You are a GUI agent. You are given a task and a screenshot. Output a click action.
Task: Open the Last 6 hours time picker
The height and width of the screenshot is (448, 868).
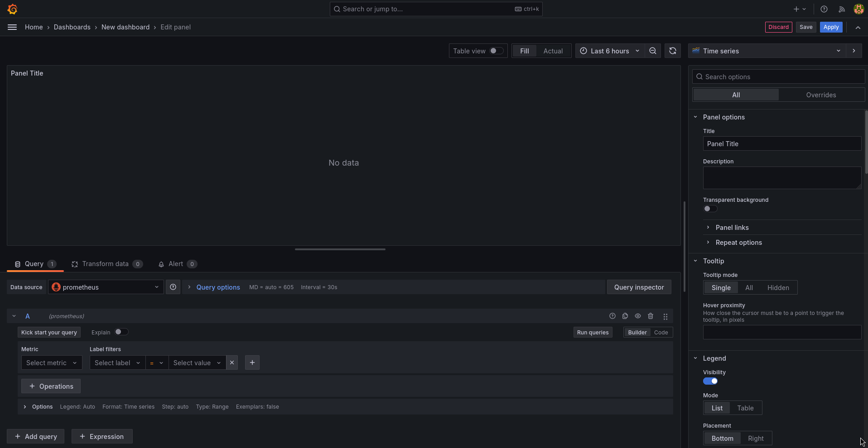click(x=610, y=51)
